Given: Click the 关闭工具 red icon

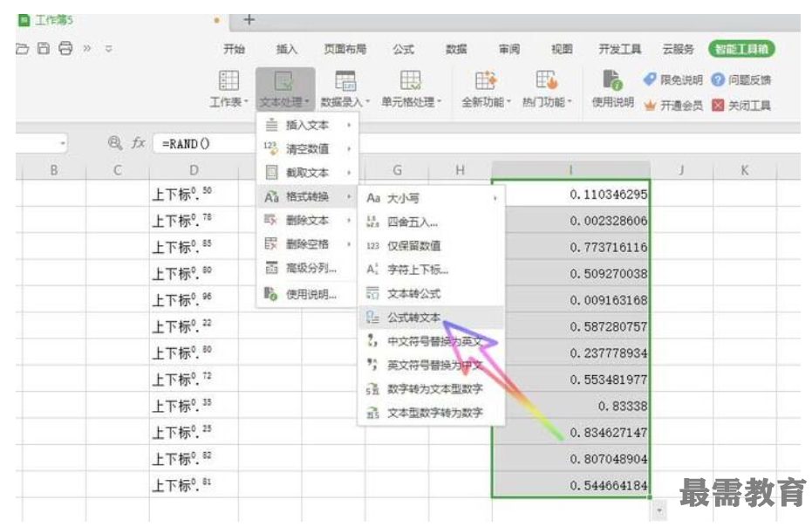Looking at the screenshot, I should click(718, 106).
